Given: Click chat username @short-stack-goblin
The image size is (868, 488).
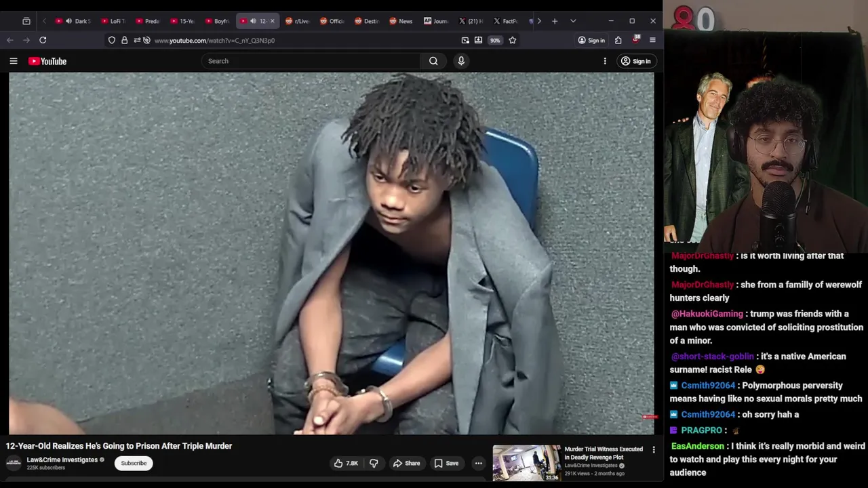Looking at the screenshot, I should click(712, 357).
